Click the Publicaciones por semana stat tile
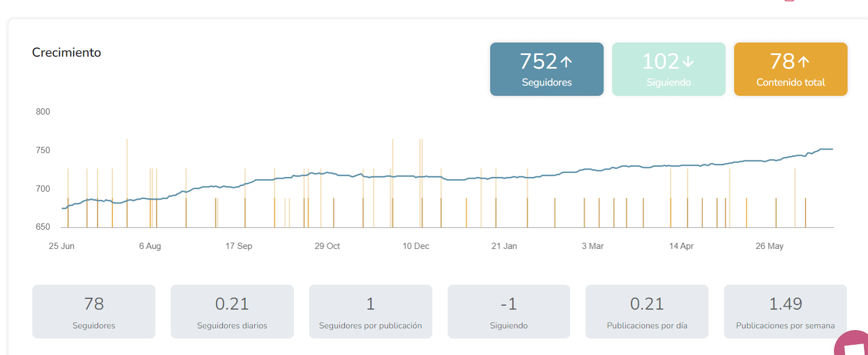 785,311
